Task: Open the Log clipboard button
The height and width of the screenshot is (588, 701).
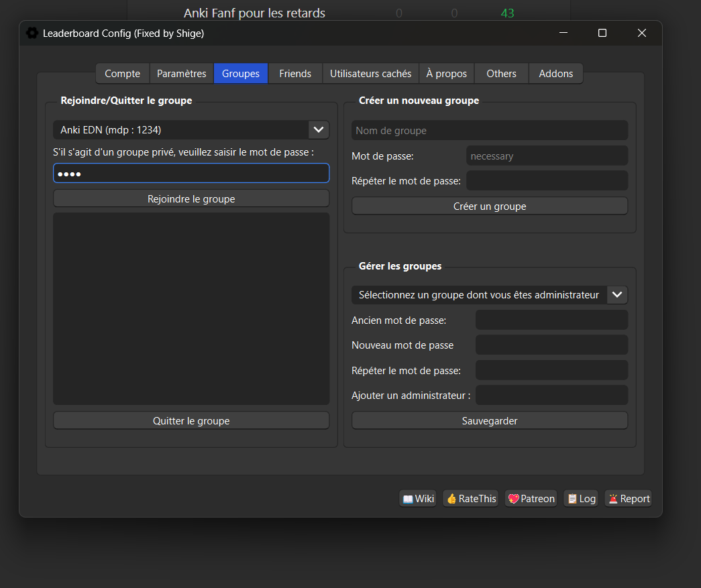Action: [581, 498]
